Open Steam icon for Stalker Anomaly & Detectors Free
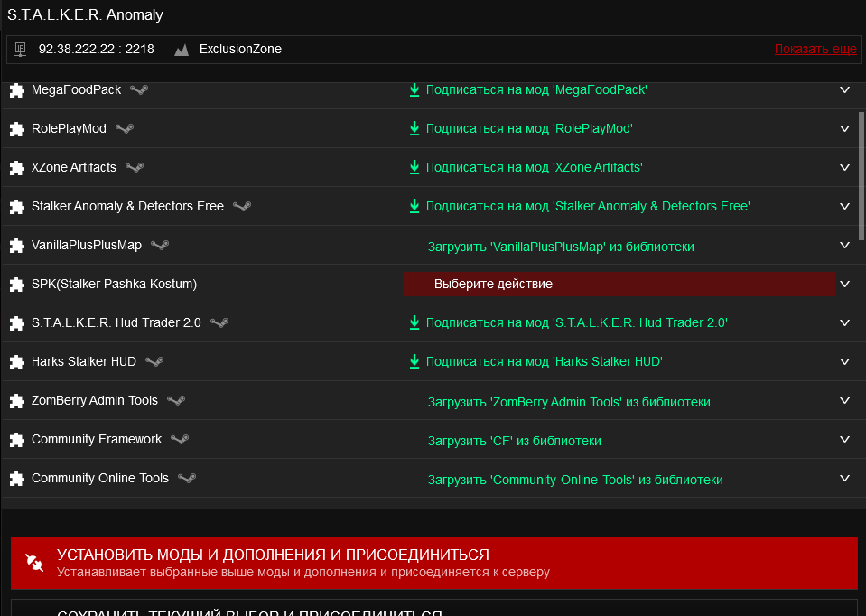Viewport: 866px width, 616px height. (242, 206)
